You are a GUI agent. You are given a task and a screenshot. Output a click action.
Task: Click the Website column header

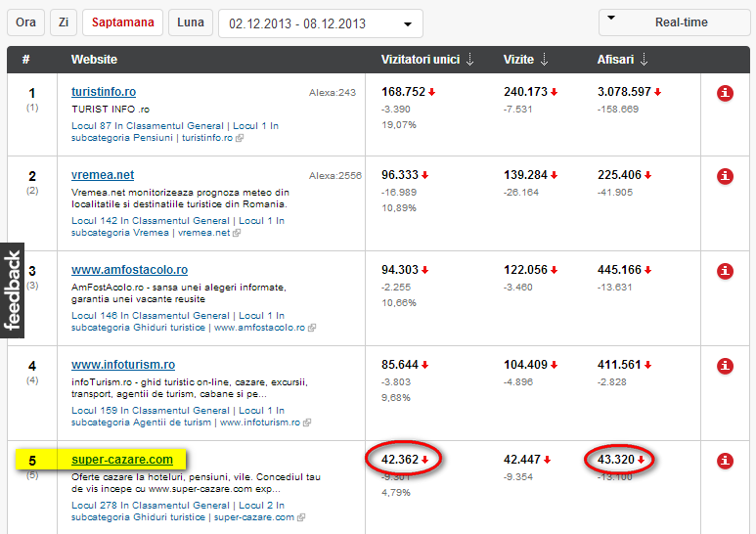[x=94, y=60]
